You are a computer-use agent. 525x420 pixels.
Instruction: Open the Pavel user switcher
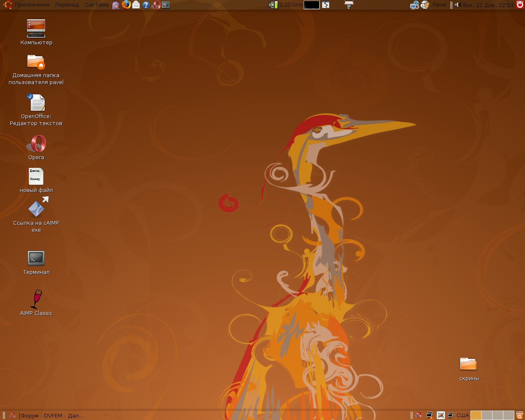pyautogui.click(x=439, y=5)
